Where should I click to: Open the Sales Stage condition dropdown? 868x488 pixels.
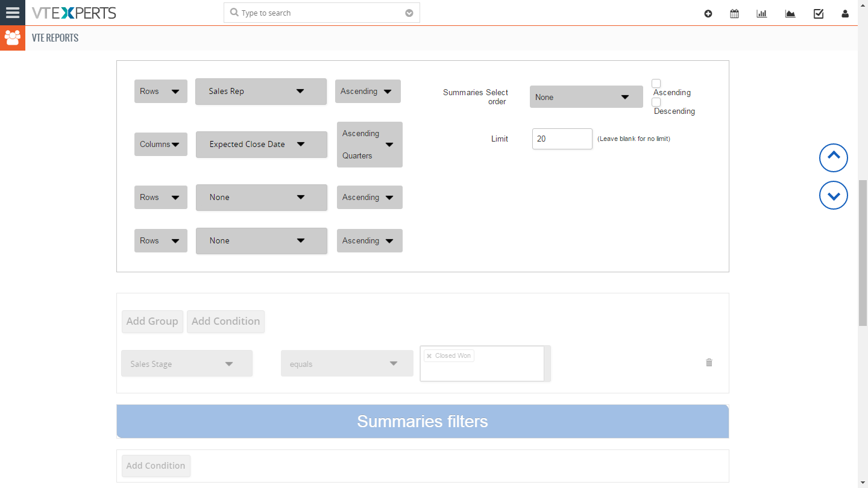187,364
